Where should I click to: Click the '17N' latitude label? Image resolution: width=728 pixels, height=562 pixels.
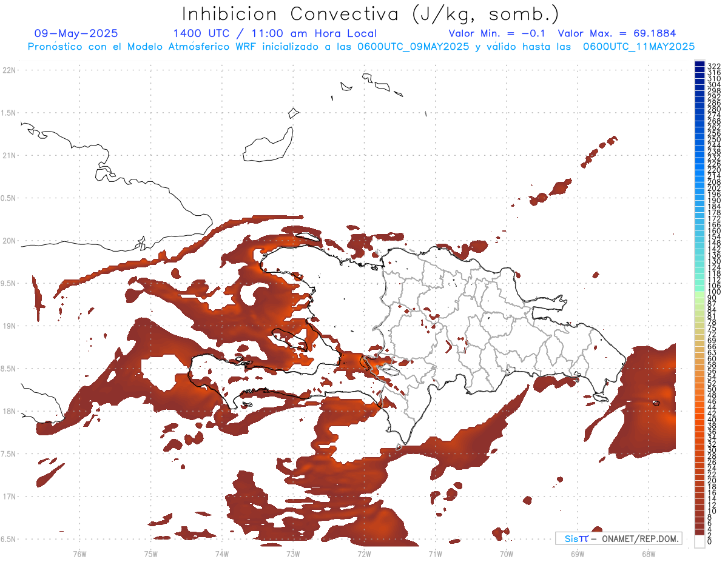coord(10,496)
